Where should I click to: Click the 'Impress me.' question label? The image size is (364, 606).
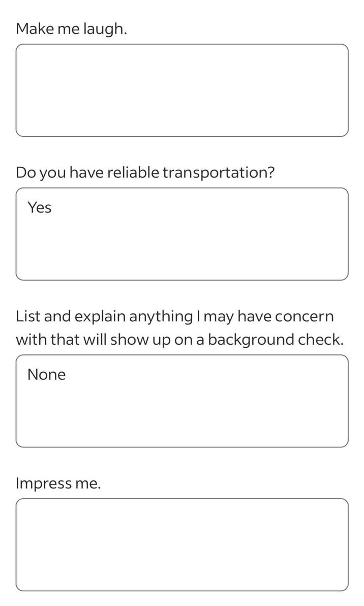pyautogui.click(x=58, y=483)
